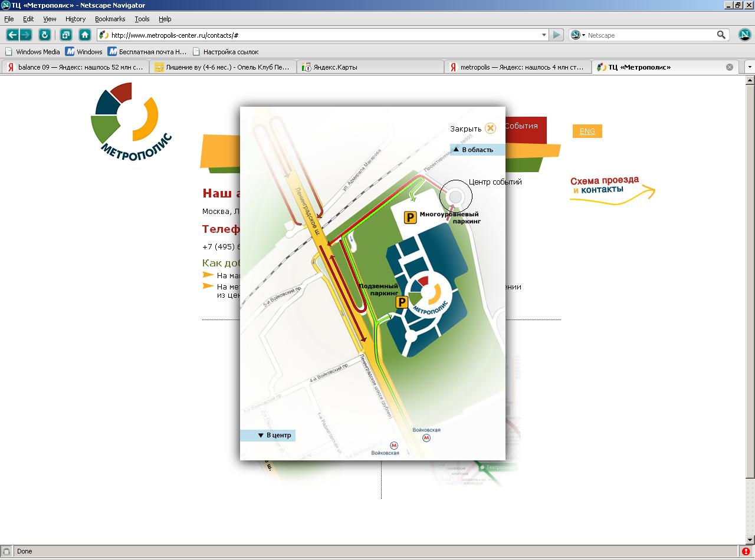Open the Edit menu

click(28, 19)
